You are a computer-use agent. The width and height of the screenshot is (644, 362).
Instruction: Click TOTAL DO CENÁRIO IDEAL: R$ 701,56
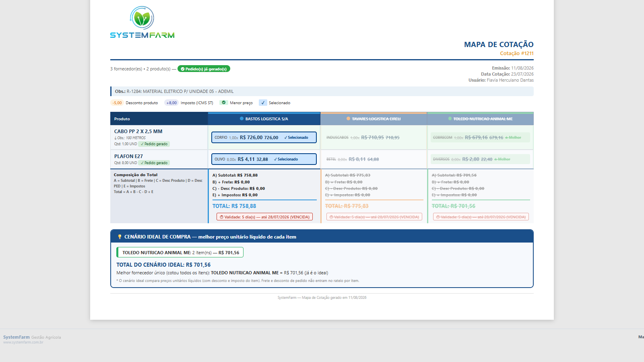[163, 265]
